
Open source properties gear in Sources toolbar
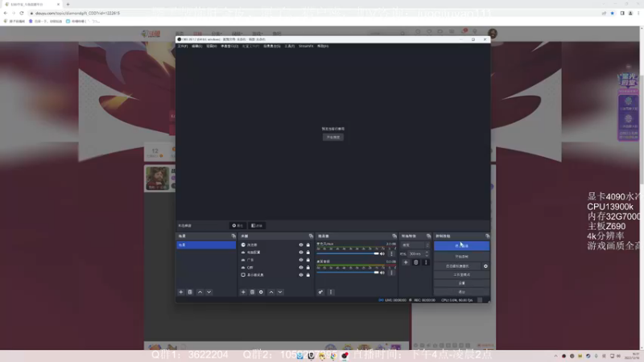pyautogui.click(x=261, y=292)
